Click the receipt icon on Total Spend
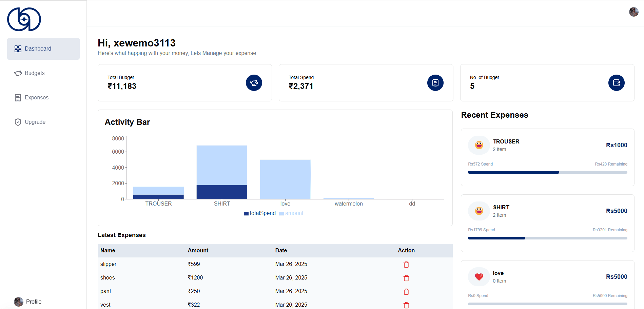This screenshot has height=309, width=644. point(435,83)
